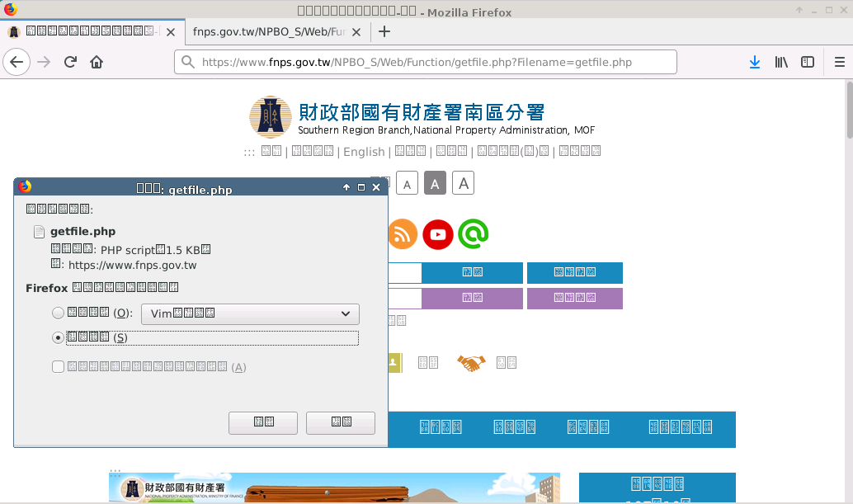
Task: Click the Firefox back arrow button
Action: pos(16,62)
